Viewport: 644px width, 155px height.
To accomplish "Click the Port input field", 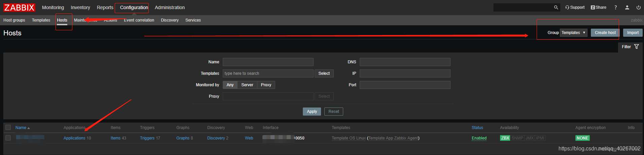I will pyautogui.click(x=405, y=85).
